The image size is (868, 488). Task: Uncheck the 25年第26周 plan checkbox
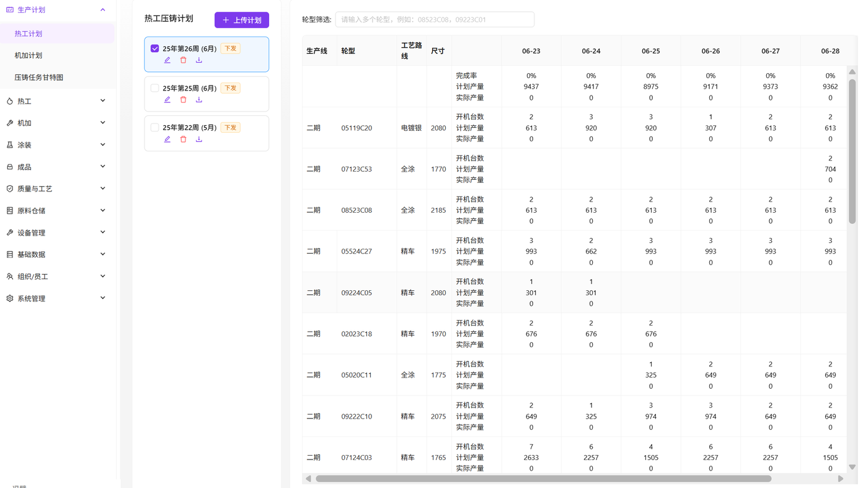155,48
